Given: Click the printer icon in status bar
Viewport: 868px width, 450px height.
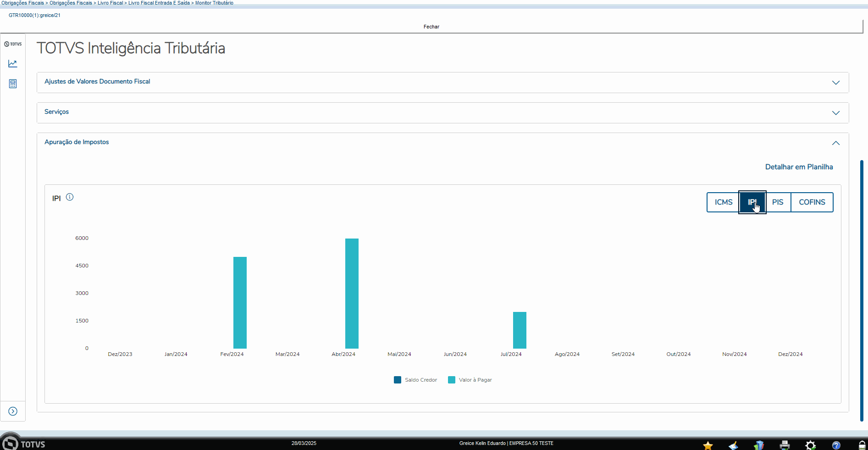Looking at the screenshot, I should (x=785, y=445).
